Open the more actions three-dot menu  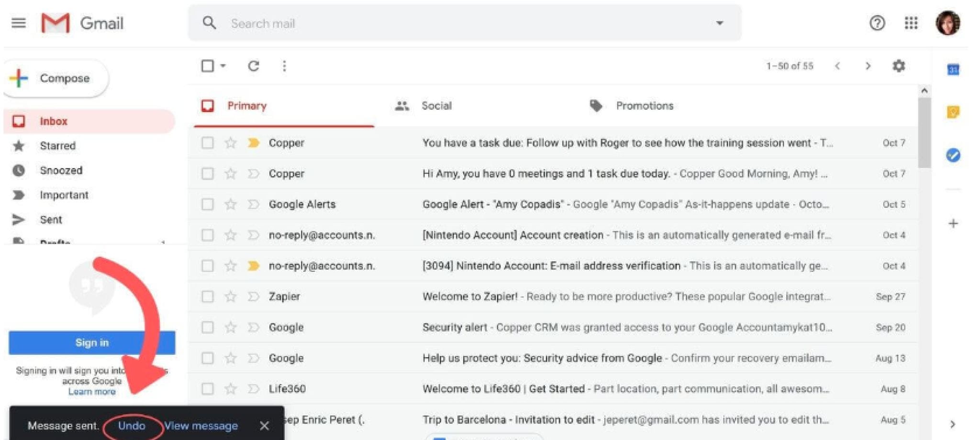(284, 66)
